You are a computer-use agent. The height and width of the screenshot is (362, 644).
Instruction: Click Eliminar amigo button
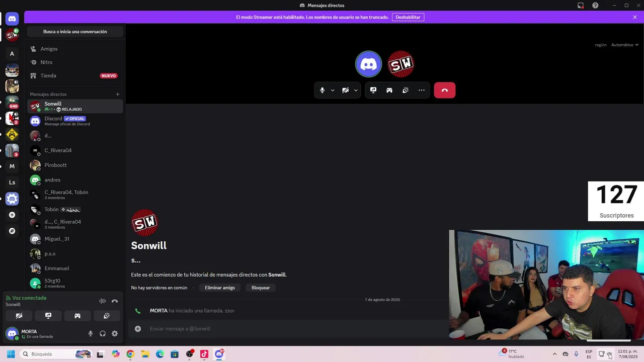220,288
